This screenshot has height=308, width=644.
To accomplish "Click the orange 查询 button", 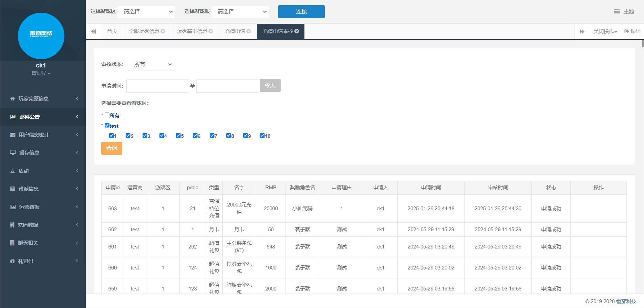I will 112,148.
